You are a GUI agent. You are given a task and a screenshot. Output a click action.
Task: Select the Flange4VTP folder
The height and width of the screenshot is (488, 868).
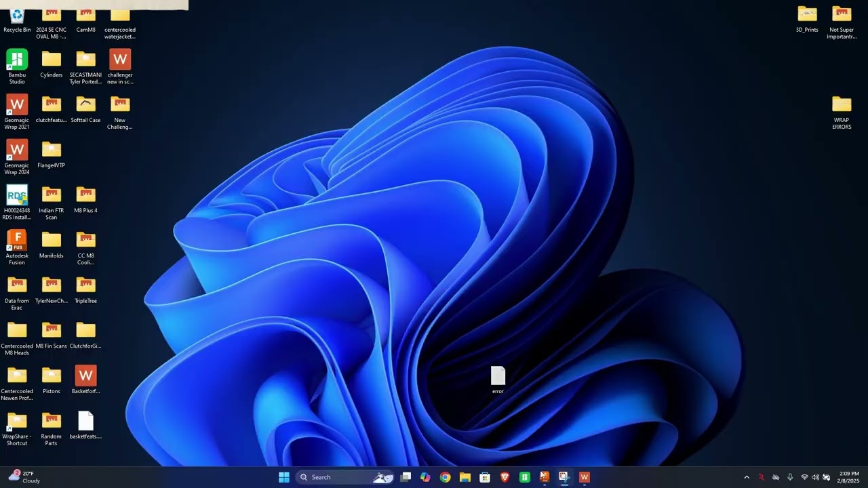point(52,155)
